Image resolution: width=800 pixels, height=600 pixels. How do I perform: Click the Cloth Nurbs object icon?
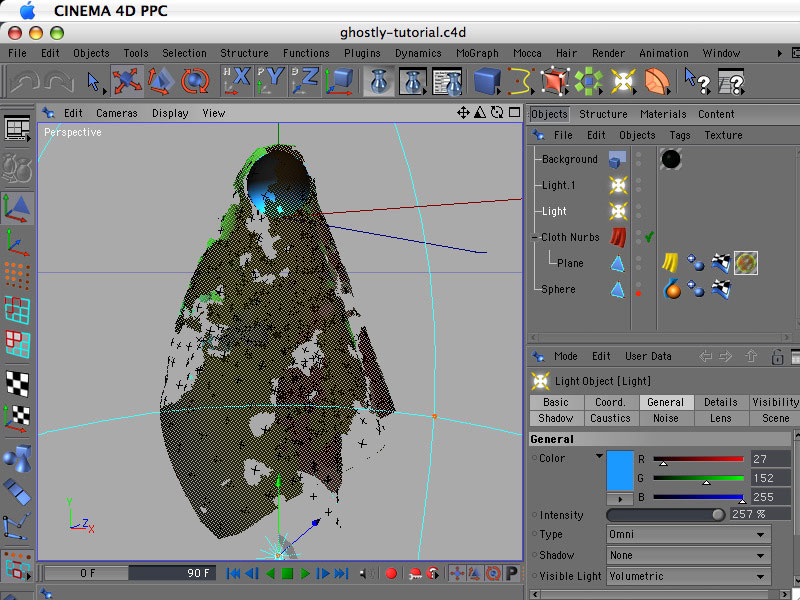(x=618, y=238)
